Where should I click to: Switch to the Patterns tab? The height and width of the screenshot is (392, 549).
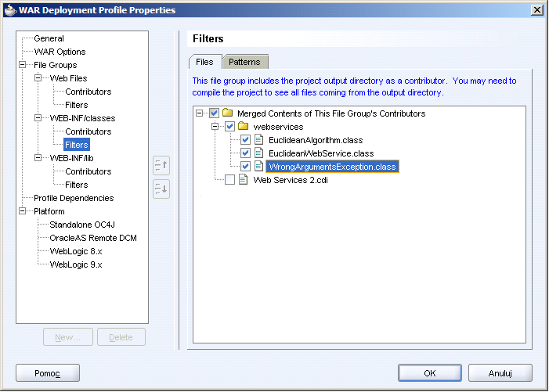244,62
